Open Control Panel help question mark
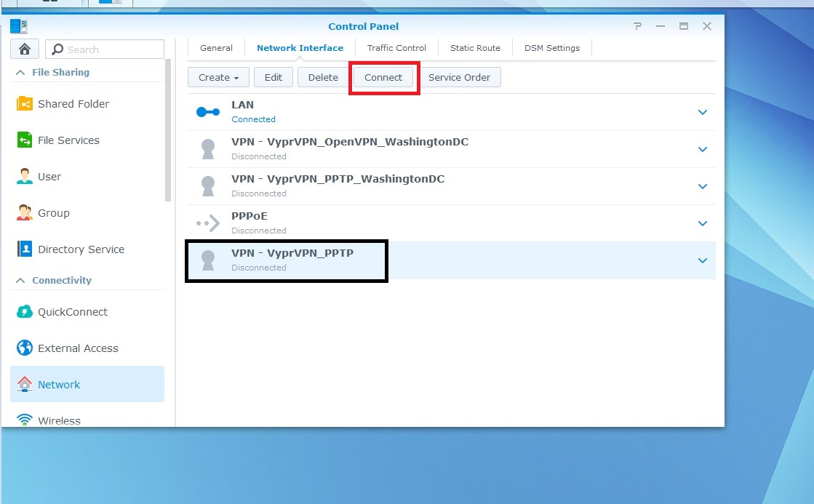 coord(637,26)
